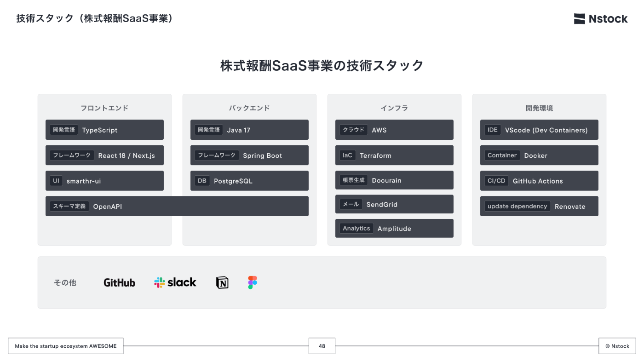644x362 pixels.
Task: Click the 'Make the startup ecosystem AWESOME' footer box
Action: (66, 346)
